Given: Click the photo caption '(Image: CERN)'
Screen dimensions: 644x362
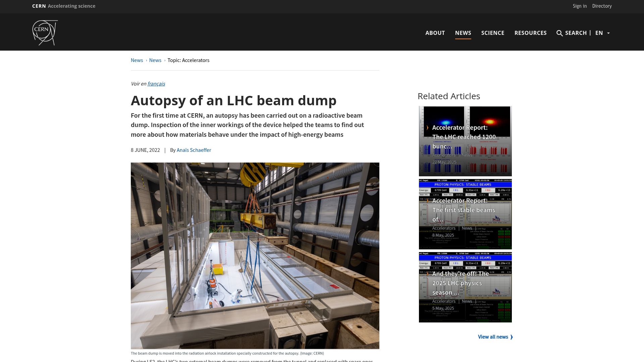Looking at the screenshot, I should pos(312,353).
